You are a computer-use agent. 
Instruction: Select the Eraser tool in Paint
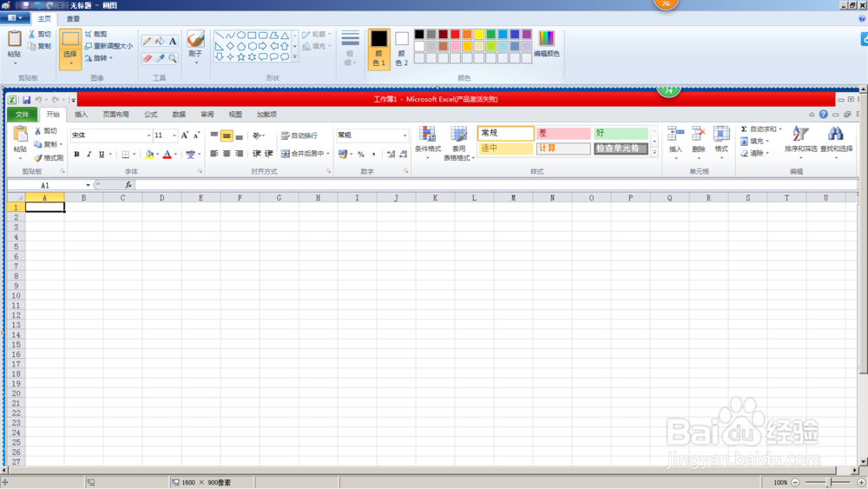pyautogui.click(x=147, y=58)
